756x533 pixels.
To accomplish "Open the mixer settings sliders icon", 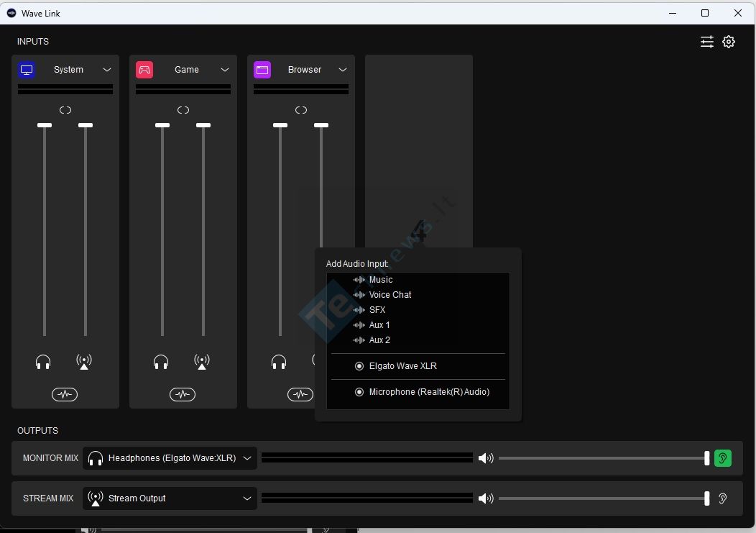I will (707, 42).
